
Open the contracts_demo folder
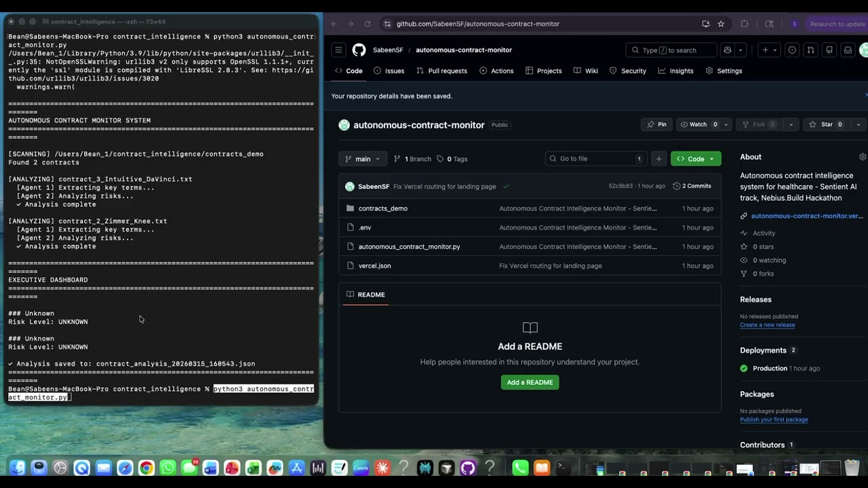click(383, 209)
